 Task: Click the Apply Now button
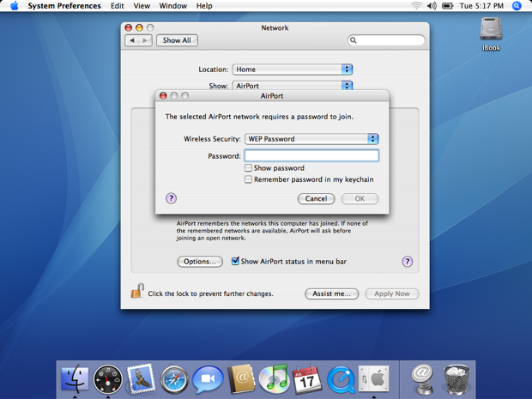pyautogui.click(x=392, y=293)
